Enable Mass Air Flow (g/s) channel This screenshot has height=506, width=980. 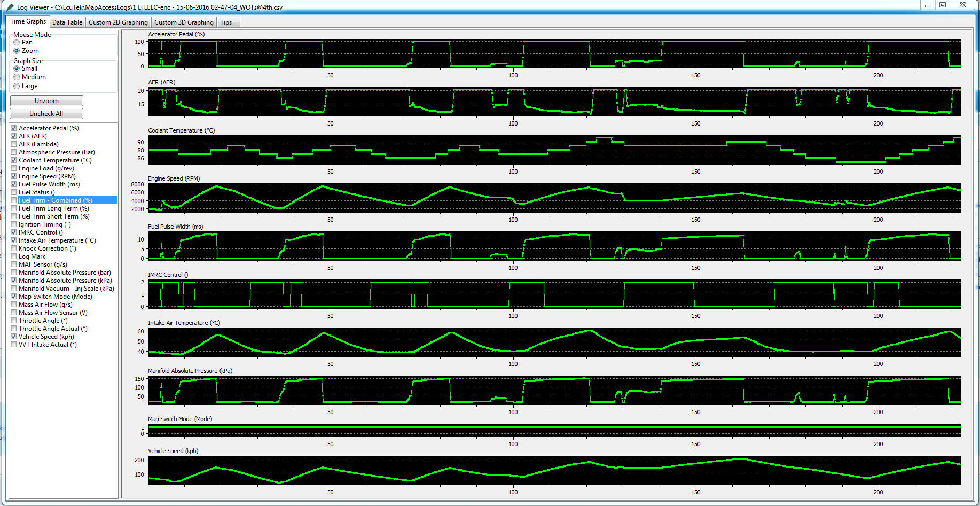click(14, 305)
